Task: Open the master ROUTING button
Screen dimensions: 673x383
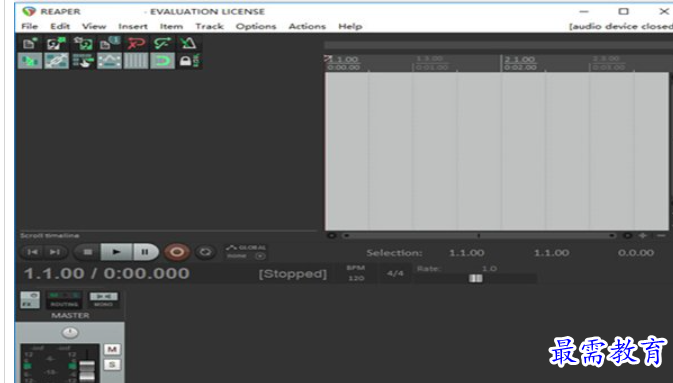Action: pos(64,300)
